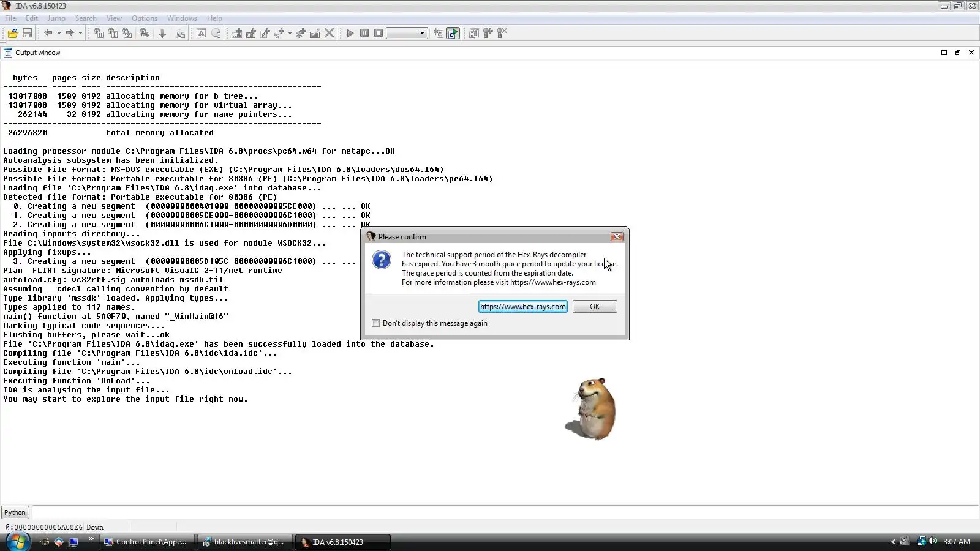Screen dimensions: 980x551
Task: Click the pencil-on-box edit toolbar icon
Action: (315, 33)
